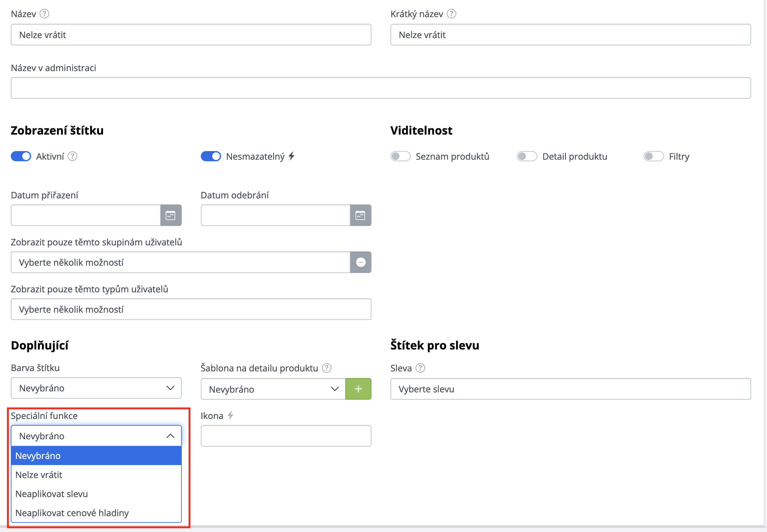
Task: Click minus icon beside user groups field
Action: point(360,262)
